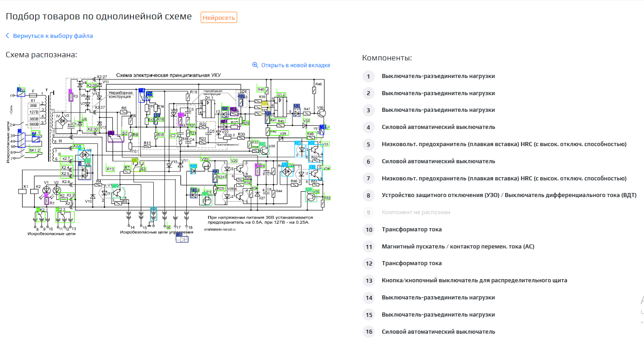Click the 'Нейросеть' badge
This screenshot has height=340, width=644.
tap(219, 18)
